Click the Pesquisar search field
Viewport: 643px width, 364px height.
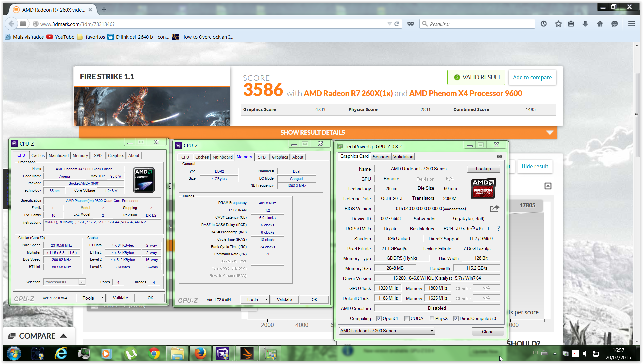pos(477,24)
